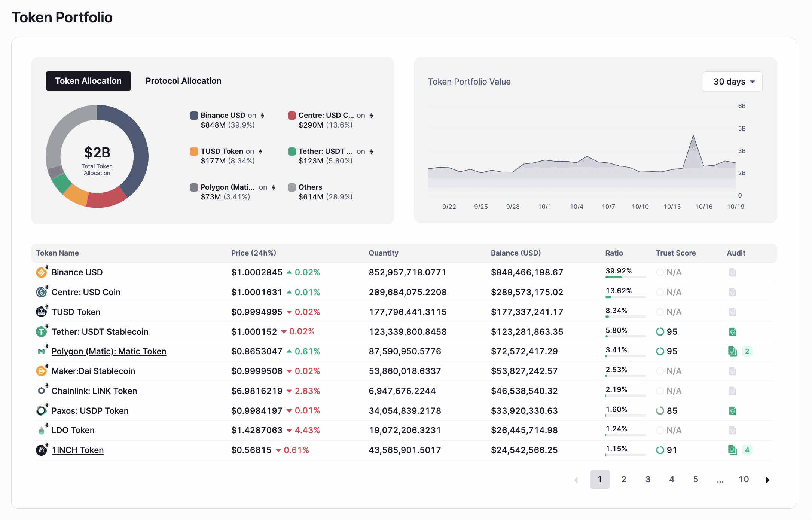This screenshot has width=812, height=520.
Task: Go to next page arrow
Action: (x=767, y=480)
